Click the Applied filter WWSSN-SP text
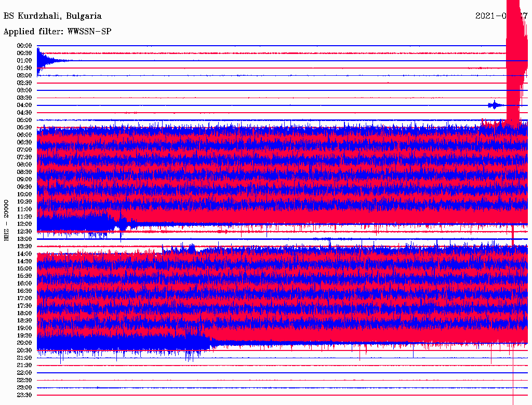 coord(57,32)
